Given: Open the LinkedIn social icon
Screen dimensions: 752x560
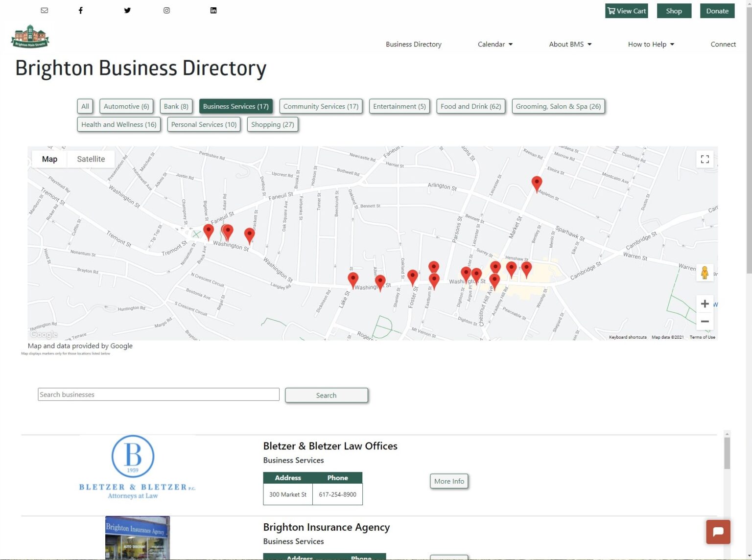Looking at the screenshot, I should pyautogui.click(x=213, y=10).
